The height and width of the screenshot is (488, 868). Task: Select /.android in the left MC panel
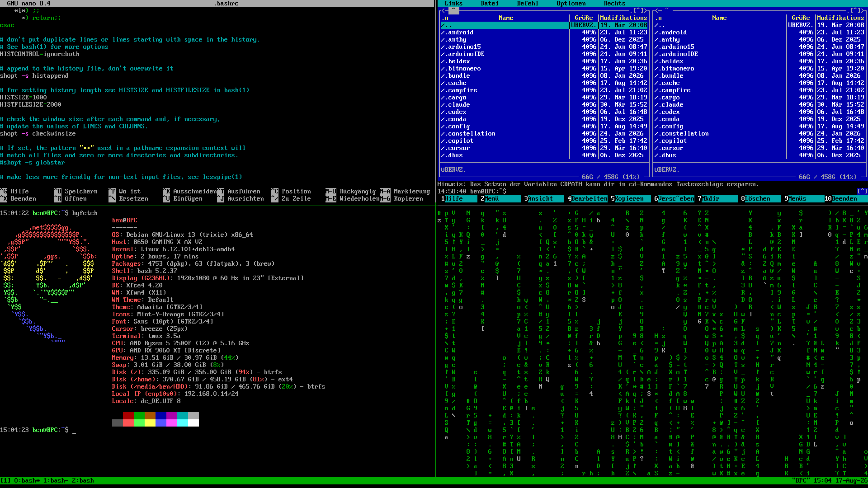click(x=544, y=33)
